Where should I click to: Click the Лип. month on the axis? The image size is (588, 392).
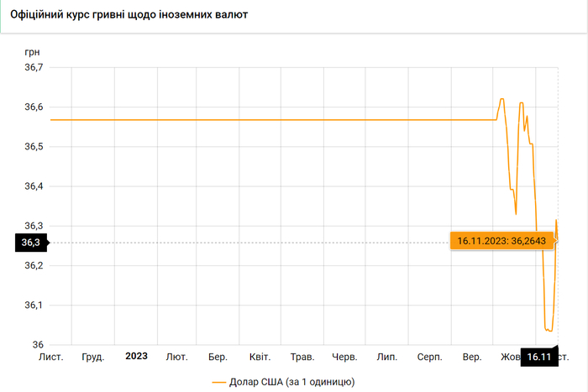(x=387, y=357)
